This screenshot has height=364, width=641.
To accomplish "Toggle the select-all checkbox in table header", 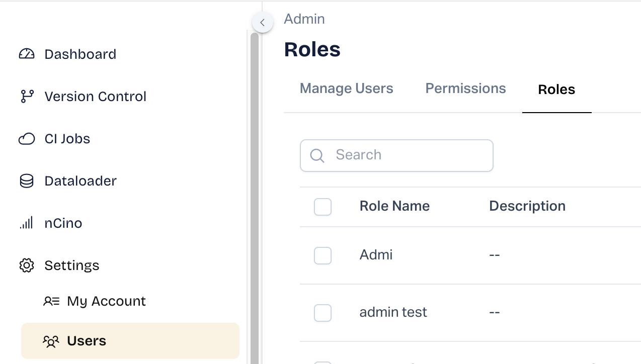I will pos(323,207).
